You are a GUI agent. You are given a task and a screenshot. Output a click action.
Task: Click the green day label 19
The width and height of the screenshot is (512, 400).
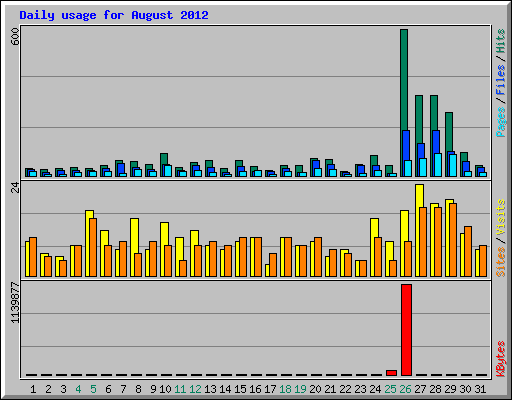click(300, 389)
